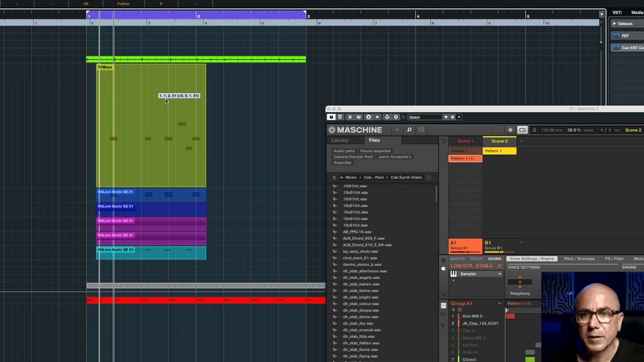The height and width of the screenshot is (362, 644).
Task: Toggle the metronome icon
Action: pyautogui.click(x=535, y=130)
